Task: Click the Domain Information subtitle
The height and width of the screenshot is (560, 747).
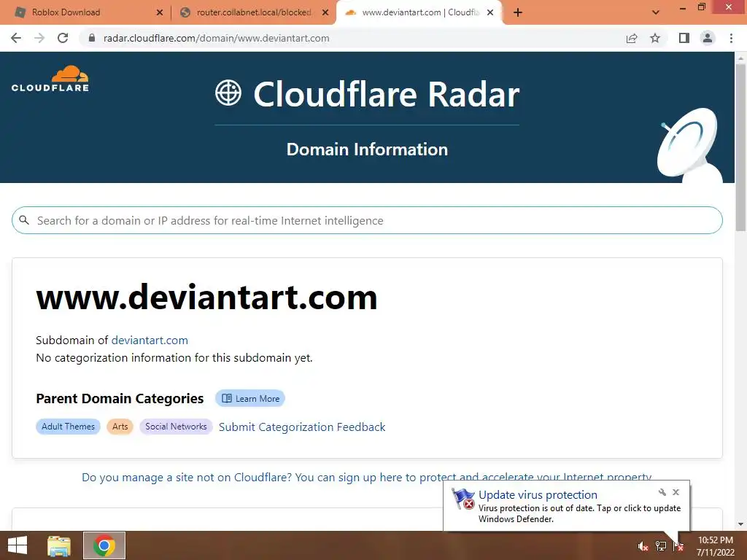Action: point(367,149)
